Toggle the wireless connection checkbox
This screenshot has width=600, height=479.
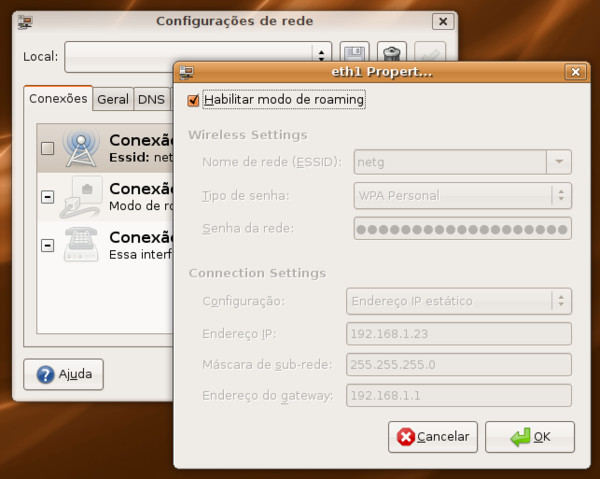(x=47, y=148)
